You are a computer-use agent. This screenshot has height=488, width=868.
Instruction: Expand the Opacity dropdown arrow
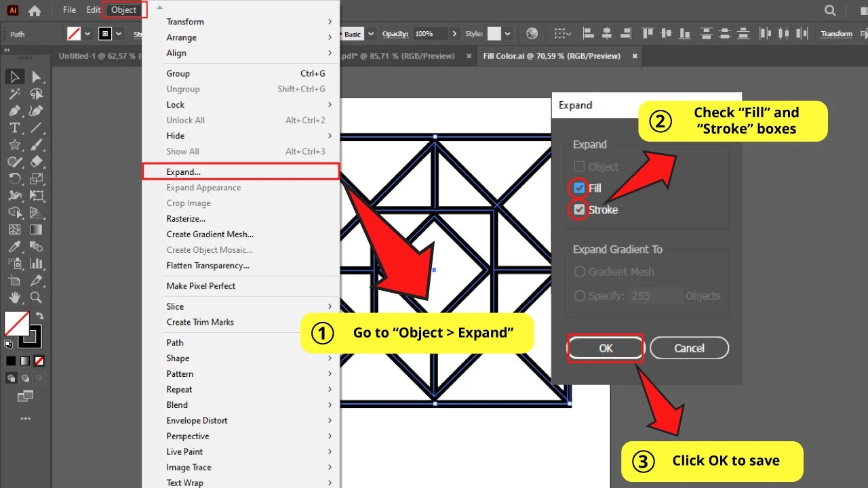tap(456, 33)
